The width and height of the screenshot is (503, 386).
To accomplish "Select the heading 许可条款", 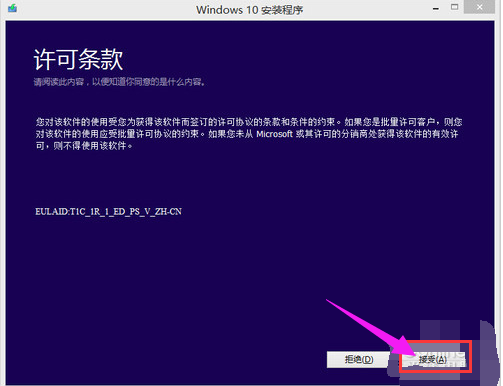I will [x=79, y=60].
